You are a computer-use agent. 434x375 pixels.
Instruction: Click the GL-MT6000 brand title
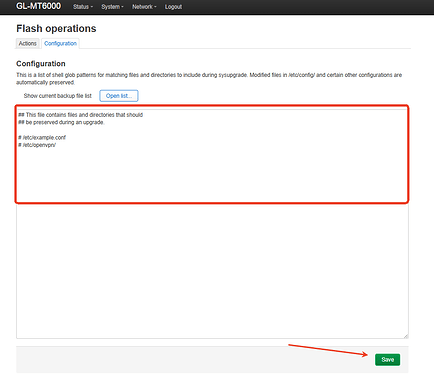pos(38,6)
